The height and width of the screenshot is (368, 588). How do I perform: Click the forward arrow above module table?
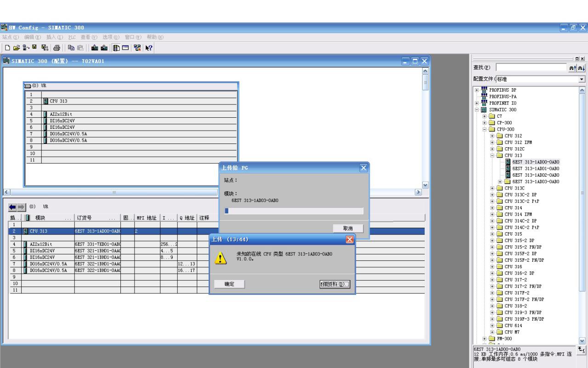21,207
